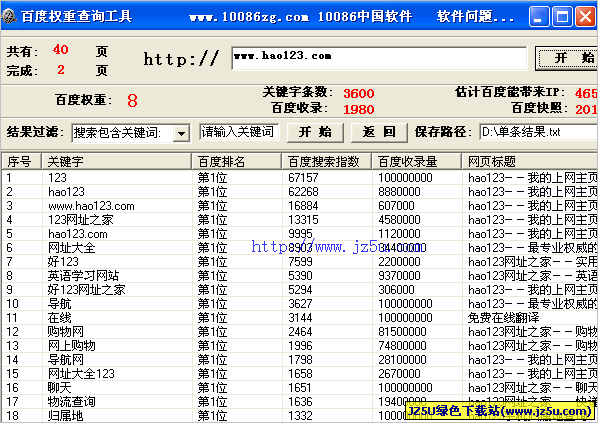Click the indexed count 607000
Viewport: 598px width, 423px height.
tap(396, 206)
